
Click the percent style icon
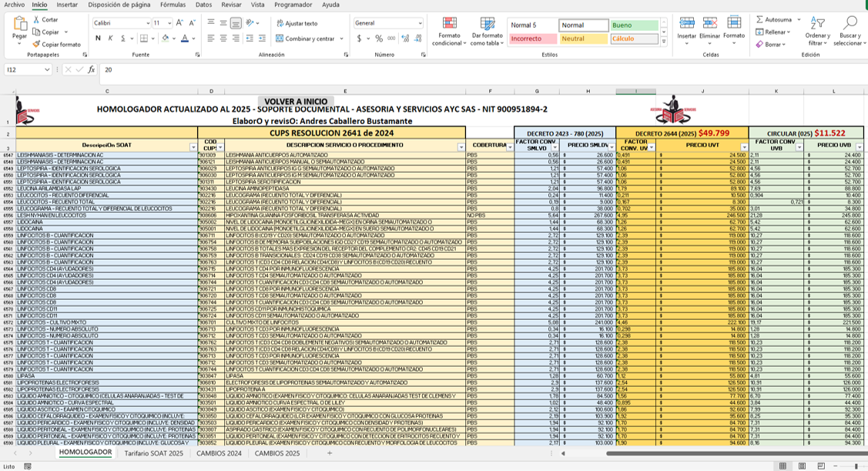tap(378, 39)
